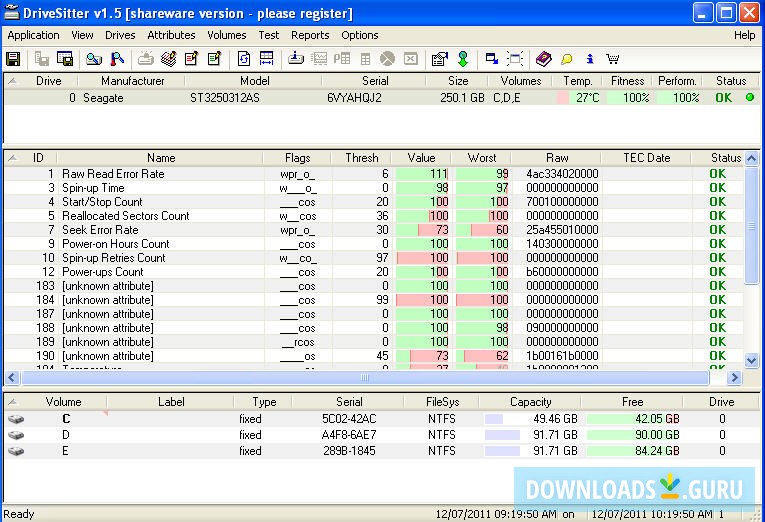This screenshot has height=522, width=765.
Task: Sort drives by Temp. column header
Action: click(578, 81)
